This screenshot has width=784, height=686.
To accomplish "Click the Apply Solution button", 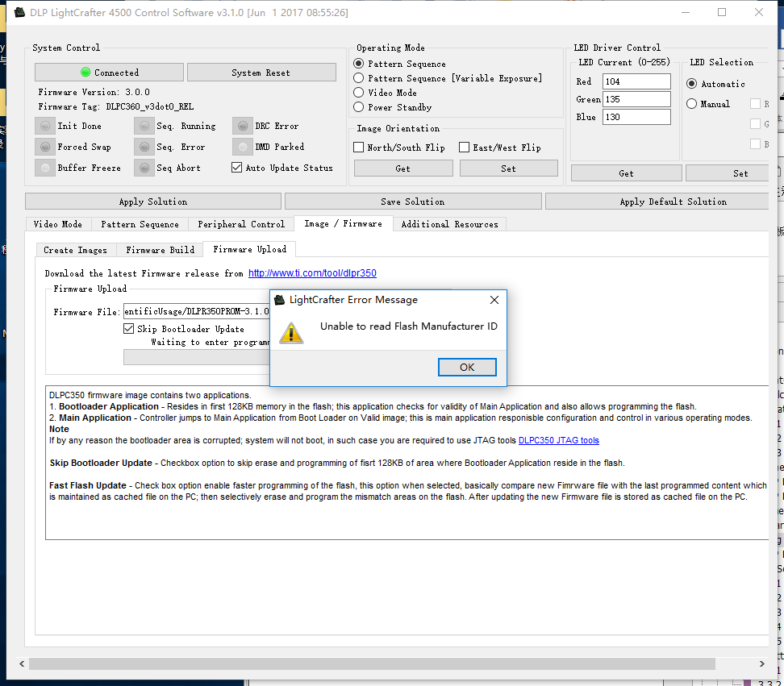I will pos(153,202).
